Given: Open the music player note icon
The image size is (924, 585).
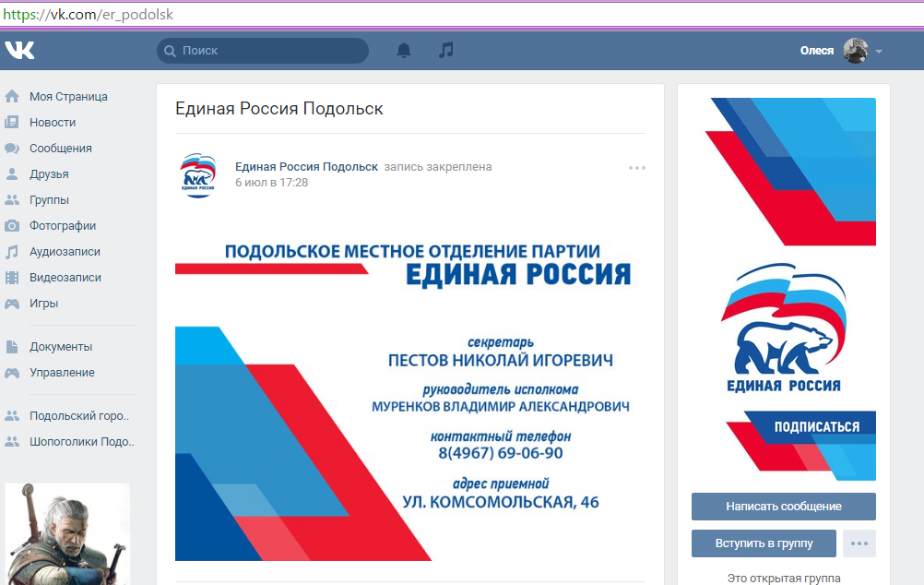Looking at the screenshot, I should pos(446,51).
